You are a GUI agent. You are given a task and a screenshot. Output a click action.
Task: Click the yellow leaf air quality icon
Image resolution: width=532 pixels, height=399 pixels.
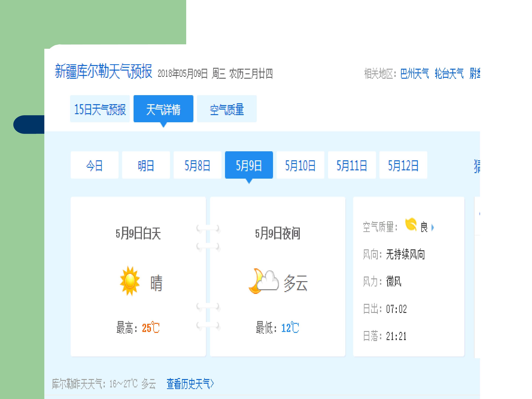pos(411,224)
